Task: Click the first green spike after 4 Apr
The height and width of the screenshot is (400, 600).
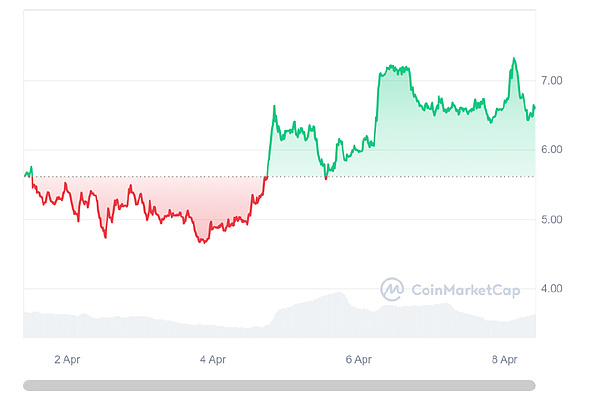Action: tap(274, 105)
